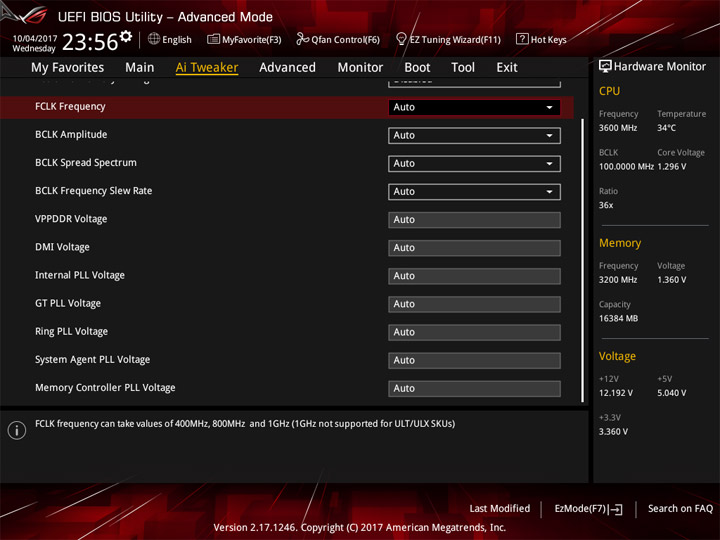
Task: Open the Tool tab
Action: tap(463, 68)
